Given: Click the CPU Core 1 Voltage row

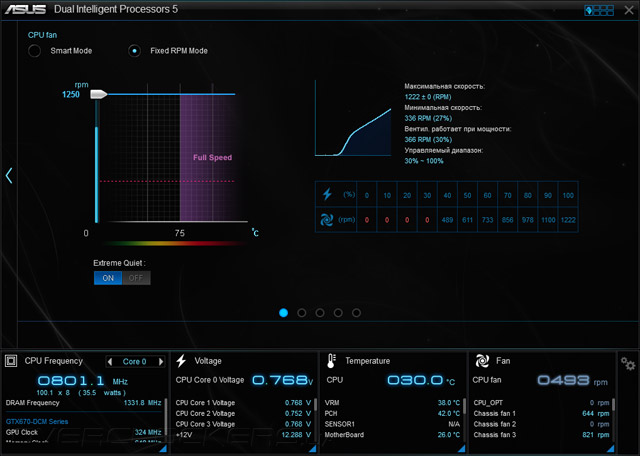Looking at the screenshot, I should 243,403.
